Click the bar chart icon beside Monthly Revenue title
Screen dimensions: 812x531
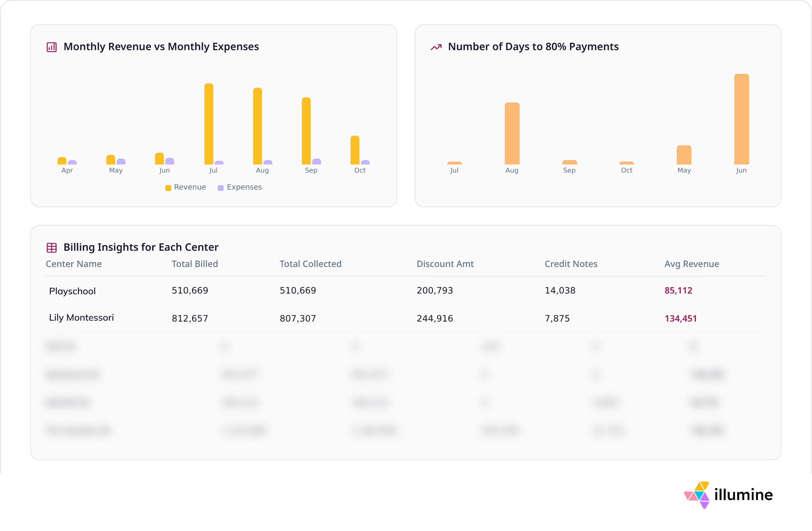(52, 47)
